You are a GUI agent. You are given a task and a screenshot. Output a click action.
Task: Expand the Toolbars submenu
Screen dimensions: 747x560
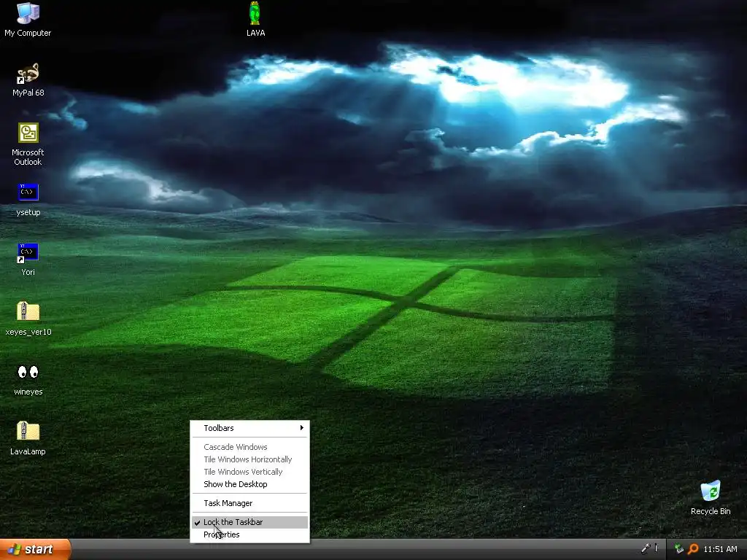[x=249, y=428]
